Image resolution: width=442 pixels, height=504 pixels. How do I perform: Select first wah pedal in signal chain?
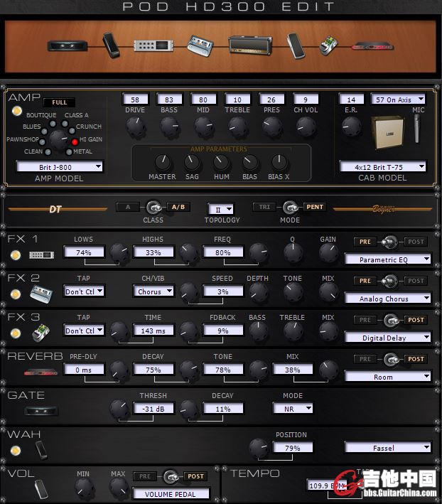(111, 45)
